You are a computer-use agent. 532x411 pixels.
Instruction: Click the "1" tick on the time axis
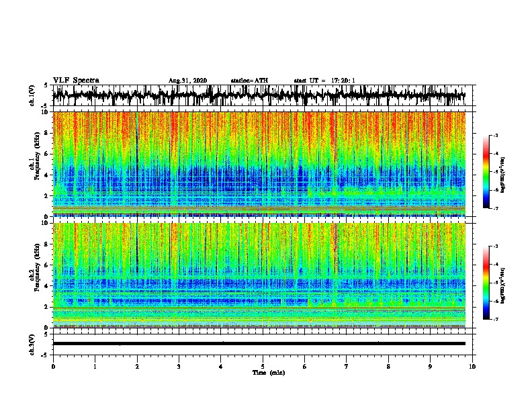point(95,367)
